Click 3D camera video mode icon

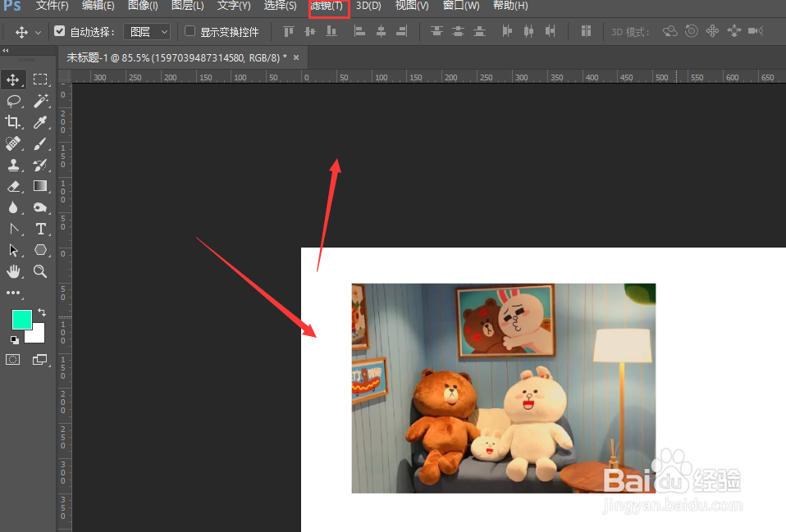755,31
